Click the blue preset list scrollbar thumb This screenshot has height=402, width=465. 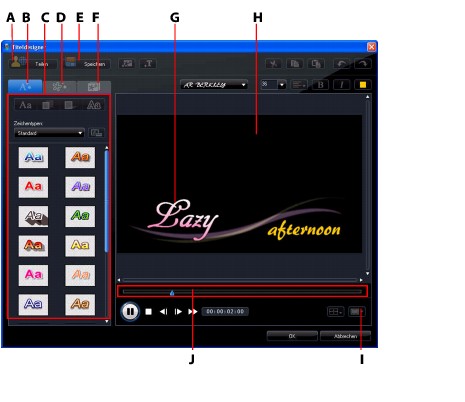click(107, 201)
